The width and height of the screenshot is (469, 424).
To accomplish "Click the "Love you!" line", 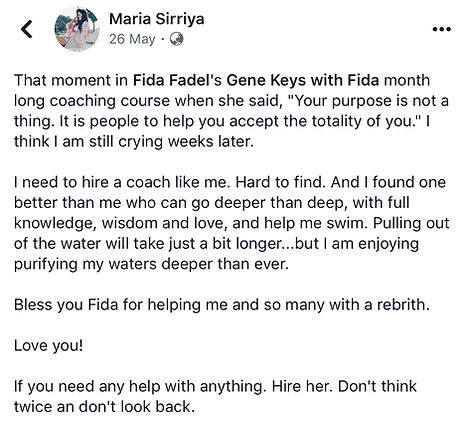I will coord(48,346).
